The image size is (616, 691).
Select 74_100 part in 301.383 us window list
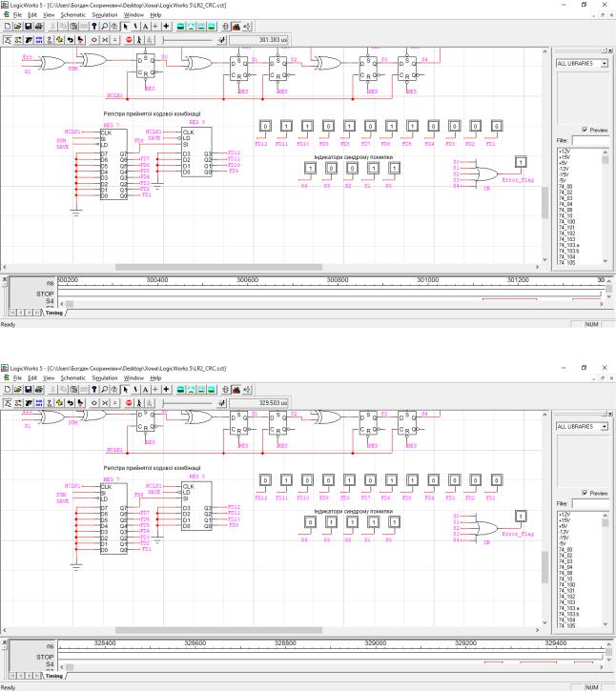(566, 222)
